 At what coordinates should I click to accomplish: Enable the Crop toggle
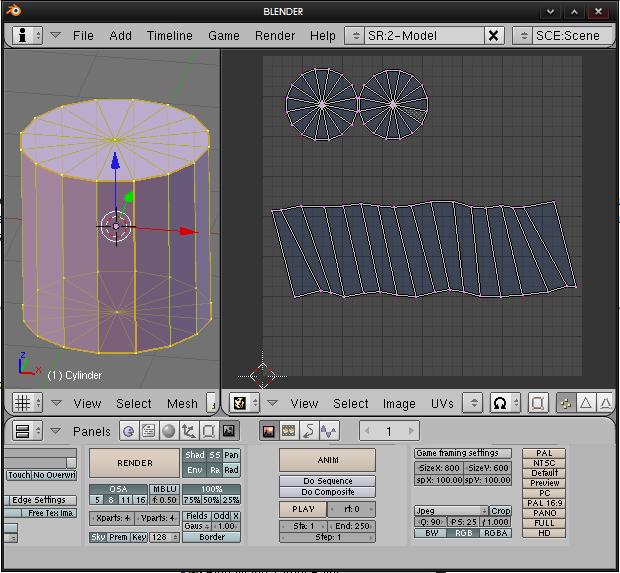[500, 511]
